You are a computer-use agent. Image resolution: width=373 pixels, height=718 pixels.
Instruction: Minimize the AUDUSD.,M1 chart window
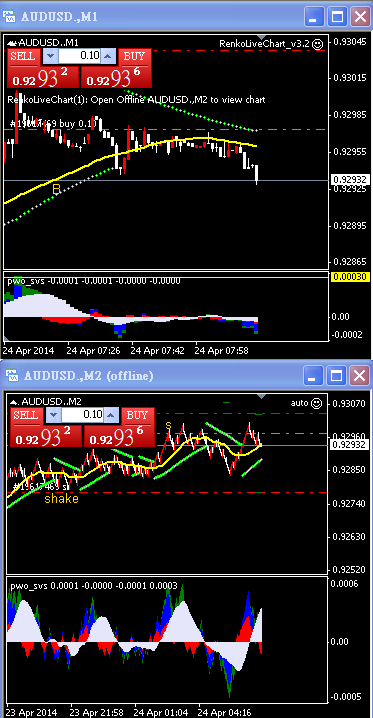coord(314,17)
